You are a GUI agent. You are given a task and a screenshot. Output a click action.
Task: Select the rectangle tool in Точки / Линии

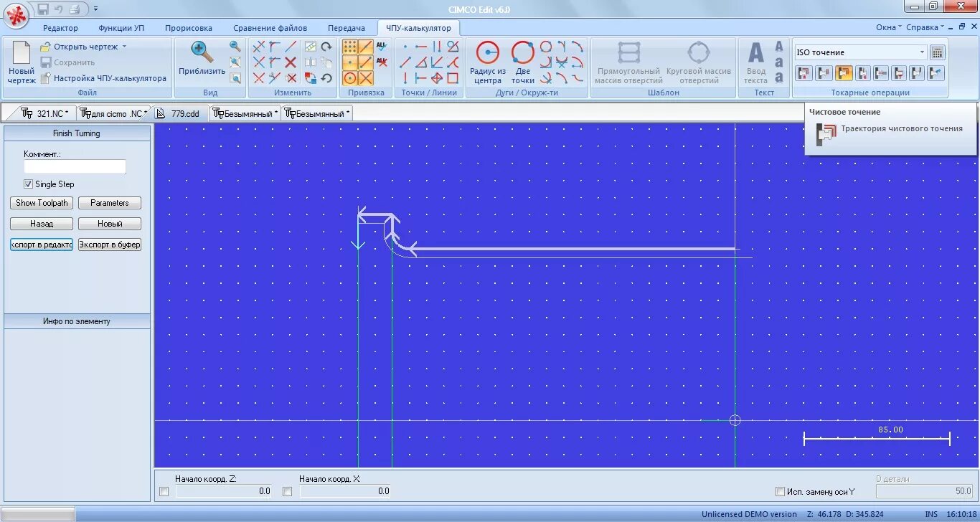pos(453,78)
